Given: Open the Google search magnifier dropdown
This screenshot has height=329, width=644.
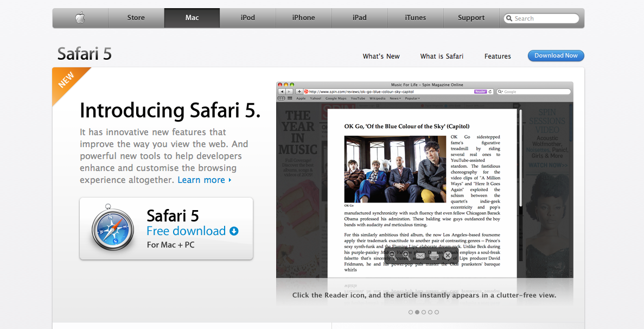Looking at the screenshot, I should (x=500, y=92).
